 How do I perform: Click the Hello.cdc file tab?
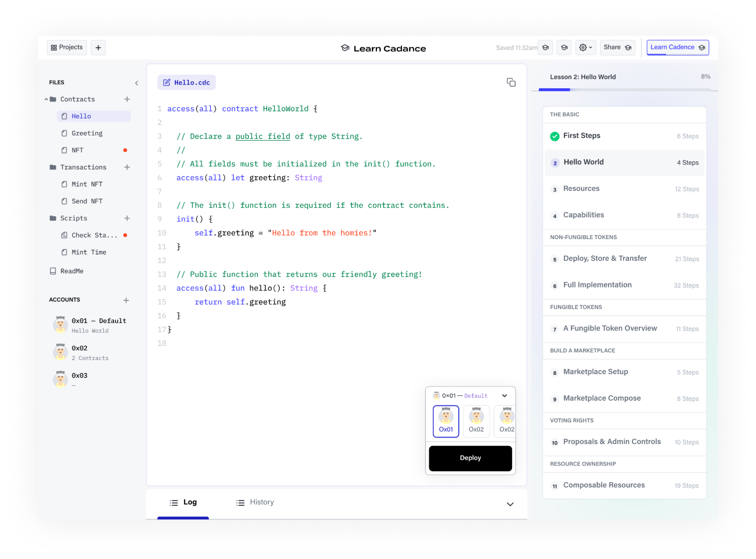click(186, 82)
